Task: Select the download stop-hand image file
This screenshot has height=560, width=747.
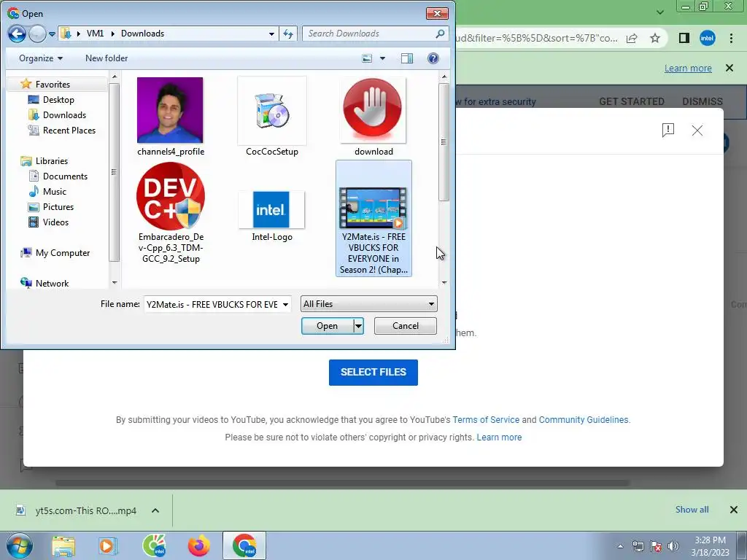Action: click(x=373, y=117)
